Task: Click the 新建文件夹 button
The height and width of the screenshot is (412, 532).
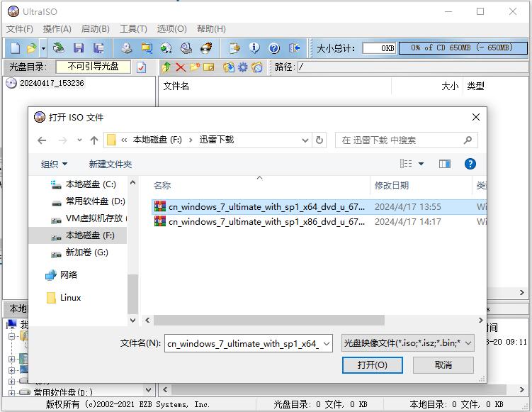Action: click(111, 165)
